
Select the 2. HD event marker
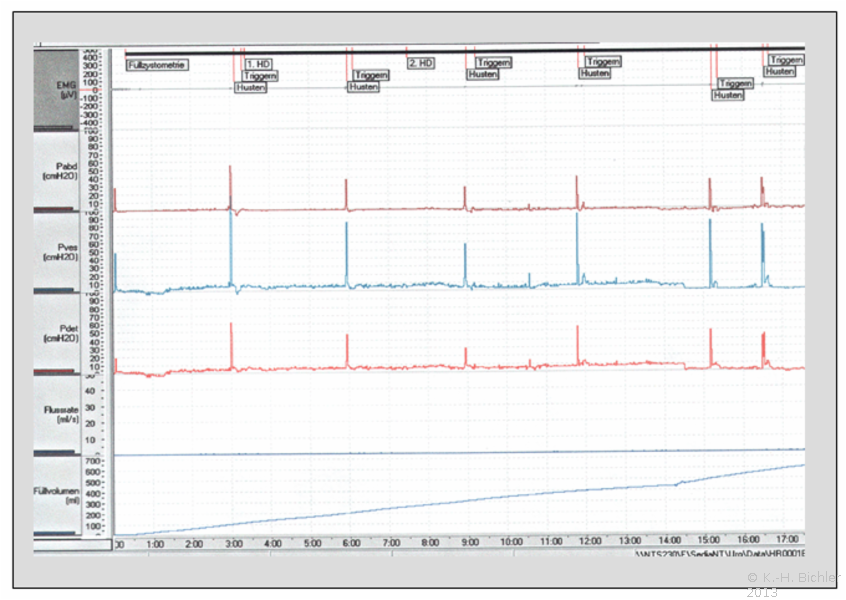pos(421,63)
